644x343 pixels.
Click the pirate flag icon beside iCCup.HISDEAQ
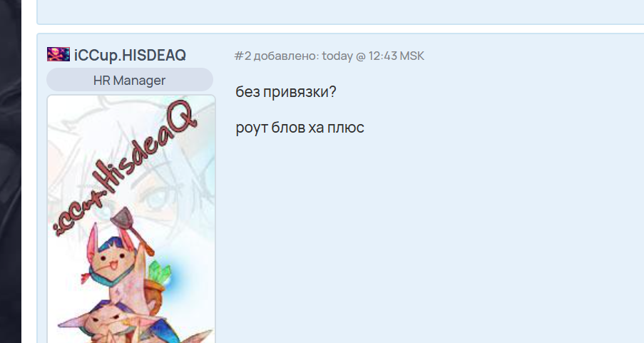coord(58,54)
